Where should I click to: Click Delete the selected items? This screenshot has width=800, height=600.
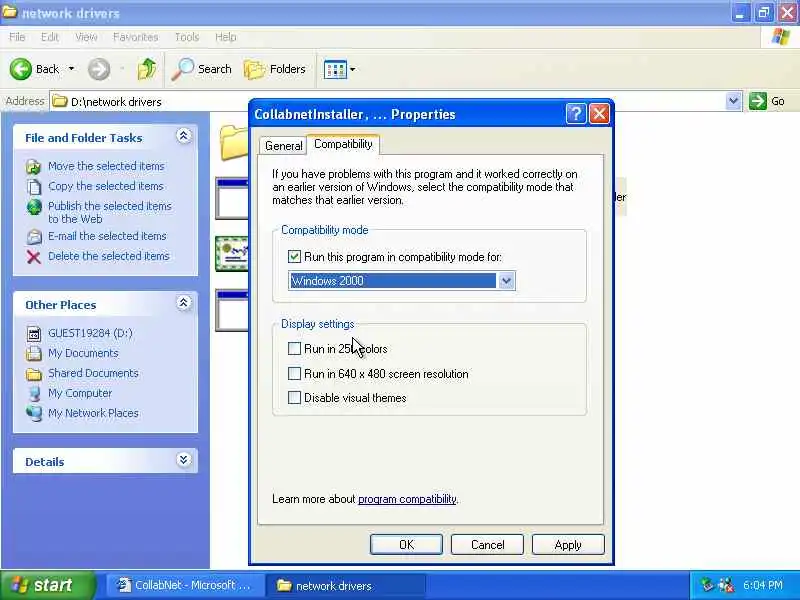pyautogui.click(x=109, y=256)
